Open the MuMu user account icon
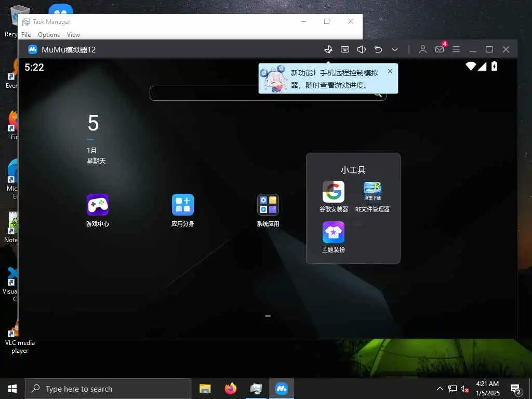 point(423,49)
